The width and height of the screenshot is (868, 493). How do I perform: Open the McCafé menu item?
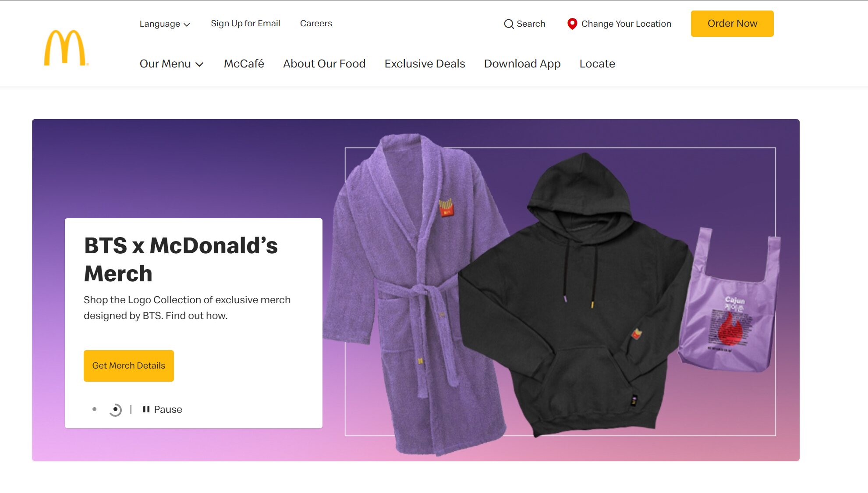(x=244, y=64)
